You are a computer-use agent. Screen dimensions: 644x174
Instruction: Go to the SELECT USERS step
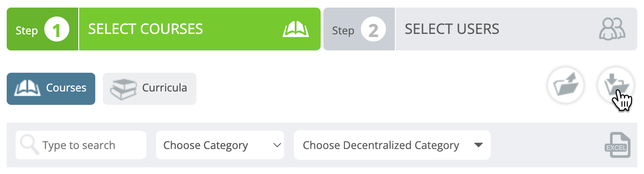coord(480,29)
